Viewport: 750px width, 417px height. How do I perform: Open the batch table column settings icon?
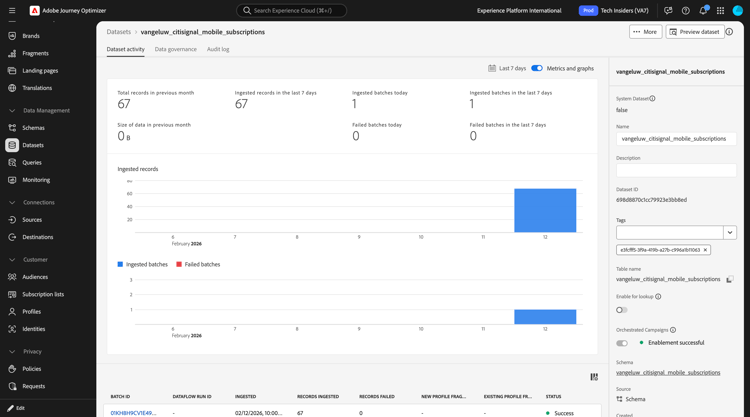594,377
